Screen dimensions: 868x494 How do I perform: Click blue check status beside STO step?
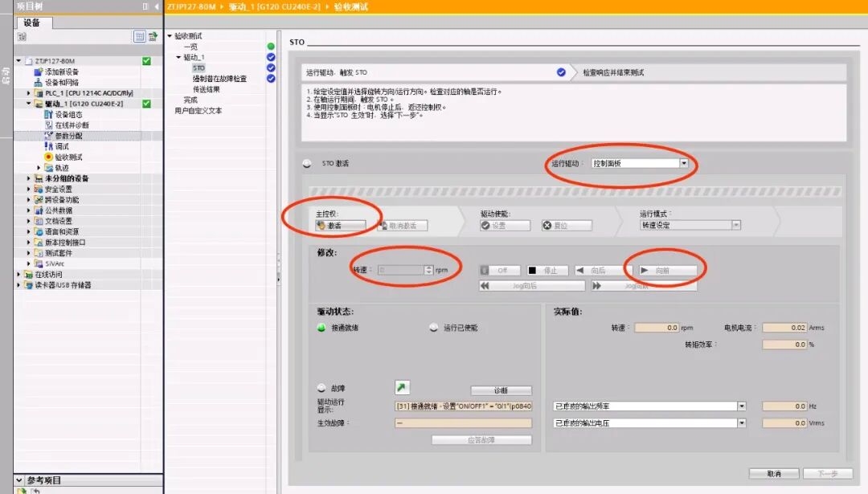(x=271, y=67)
